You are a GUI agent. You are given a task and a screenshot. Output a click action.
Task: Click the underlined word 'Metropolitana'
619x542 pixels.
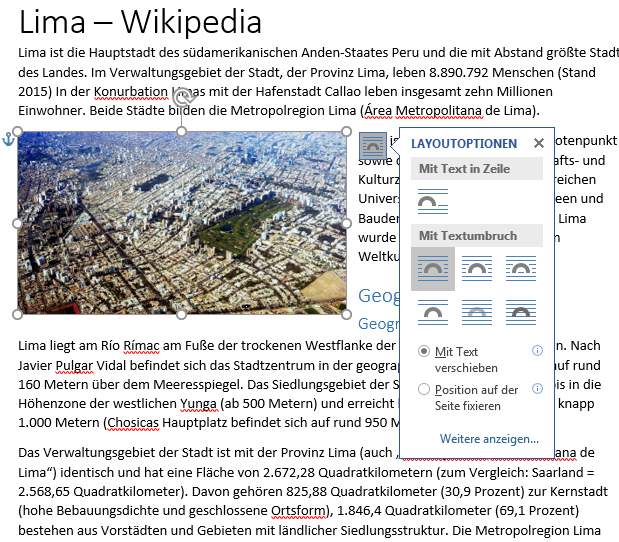[x=439, y=111]
